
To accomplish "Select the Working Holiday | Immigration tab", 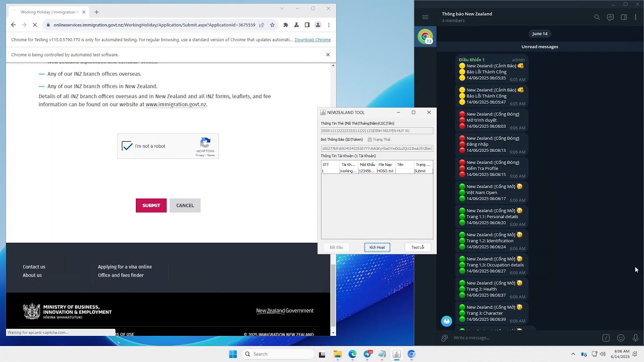I will 49,12.
